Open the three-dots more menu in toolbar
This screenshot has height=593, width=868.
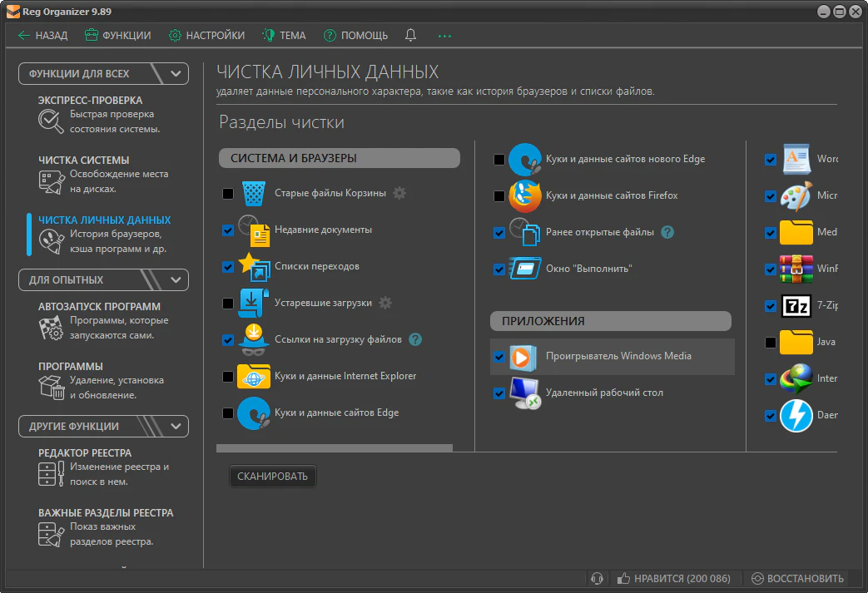(x=444, y=36)
